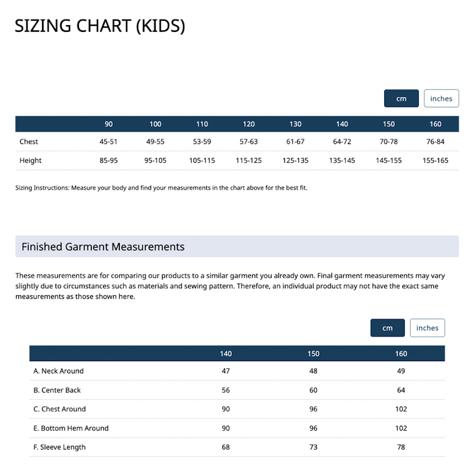Click size 90 column header
Screen dimensions: 476x476
[x=109, y=124]
